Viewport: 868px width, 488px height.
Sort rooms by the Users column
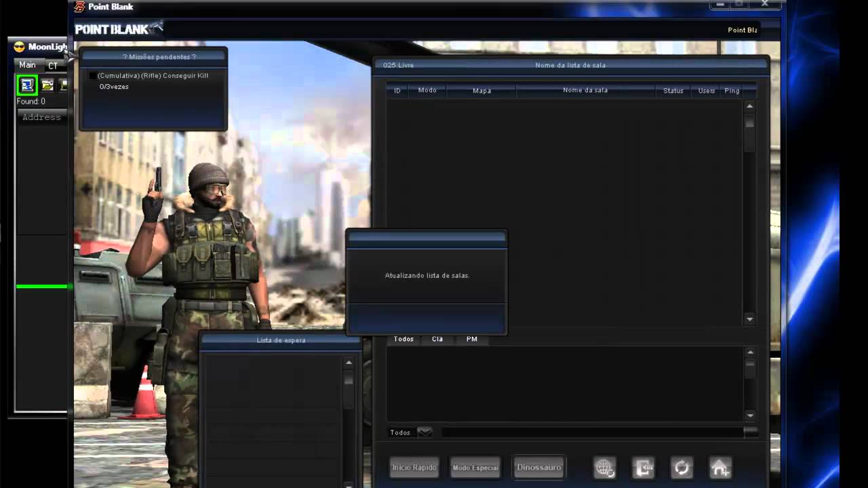[x=707, y=90]
